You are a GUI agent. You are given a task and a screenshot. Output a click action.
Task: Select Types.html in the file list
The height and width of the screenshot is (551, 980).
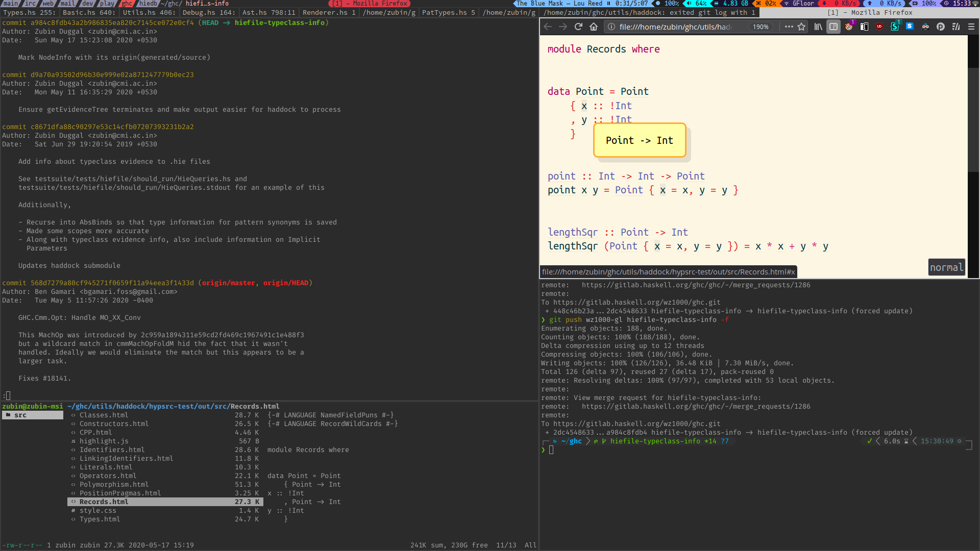coord(165,519)
